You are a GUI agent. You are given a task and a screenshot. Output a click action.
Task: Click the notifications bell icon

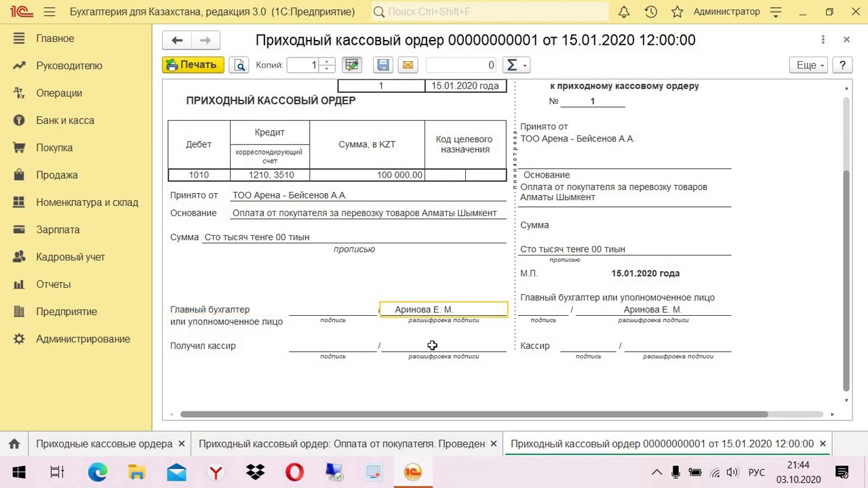(x=624, y=12)
